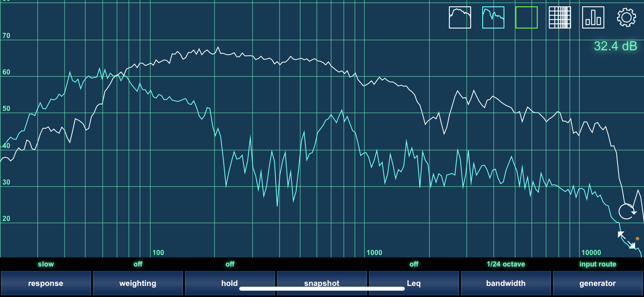Screen dimensions: 644x297
Task: Toggle the Leq measurement button
Action: pos(414,283)
